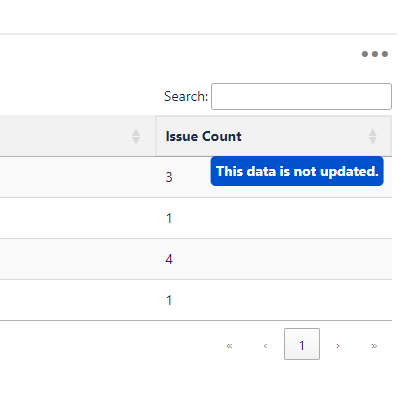Jump to last page with double right chevron
Viewport: 409px width, 418px height.
coord(374,346)
